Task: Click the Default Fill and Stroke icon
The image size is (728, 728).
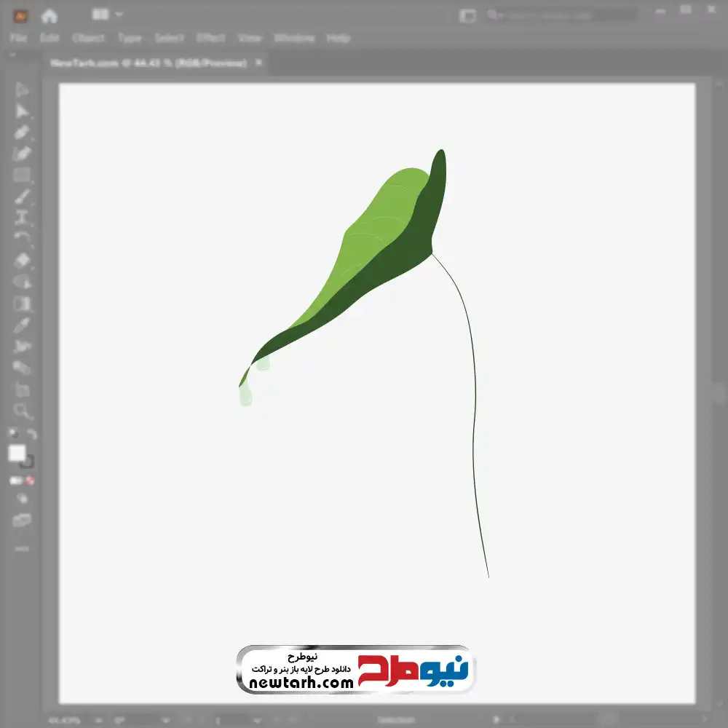Action: [13, 434]
